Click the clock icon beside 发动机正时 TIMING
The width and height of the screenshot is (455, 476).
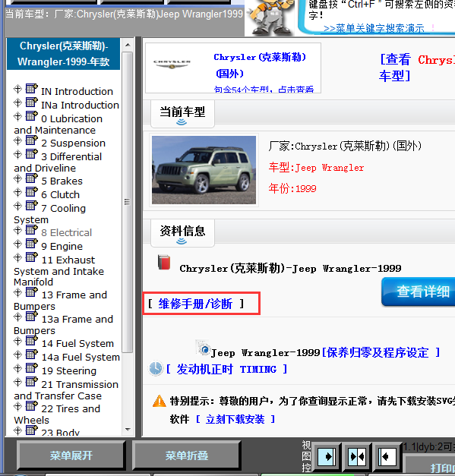[156, 368]
